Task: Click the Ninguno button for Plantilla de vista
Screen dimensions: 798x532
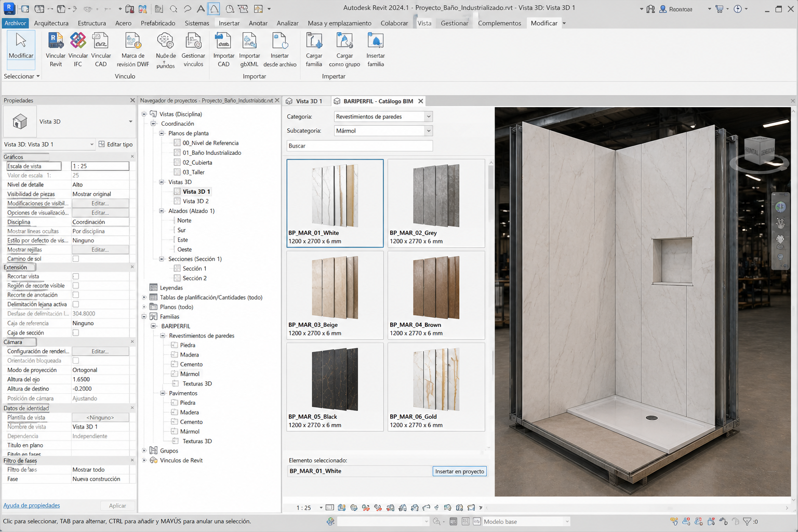Action: point(100,417)
